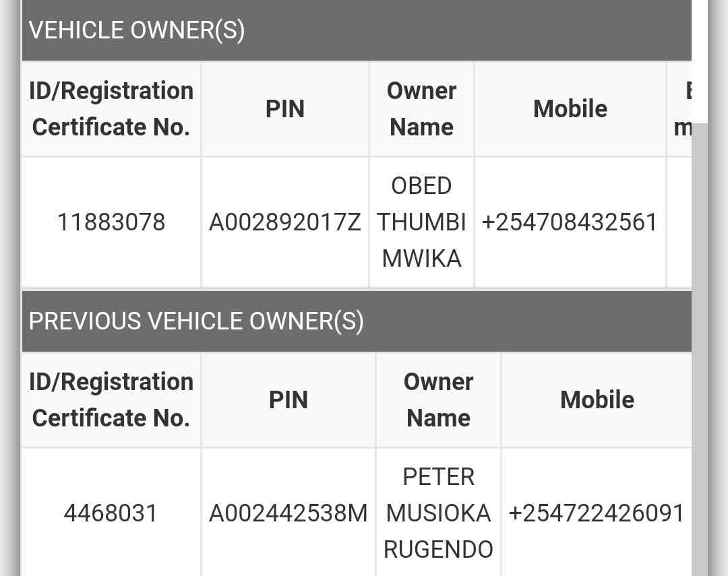Click Owner Name header in previous owners table
Image resolution: width=728 pixels, height=576 pixels.
point(438,400)
